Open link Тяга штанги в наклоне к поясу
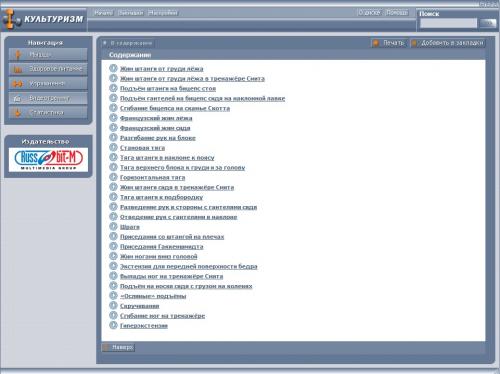The width and height of the screenshot is (500, 374). (x=167, y=158)
